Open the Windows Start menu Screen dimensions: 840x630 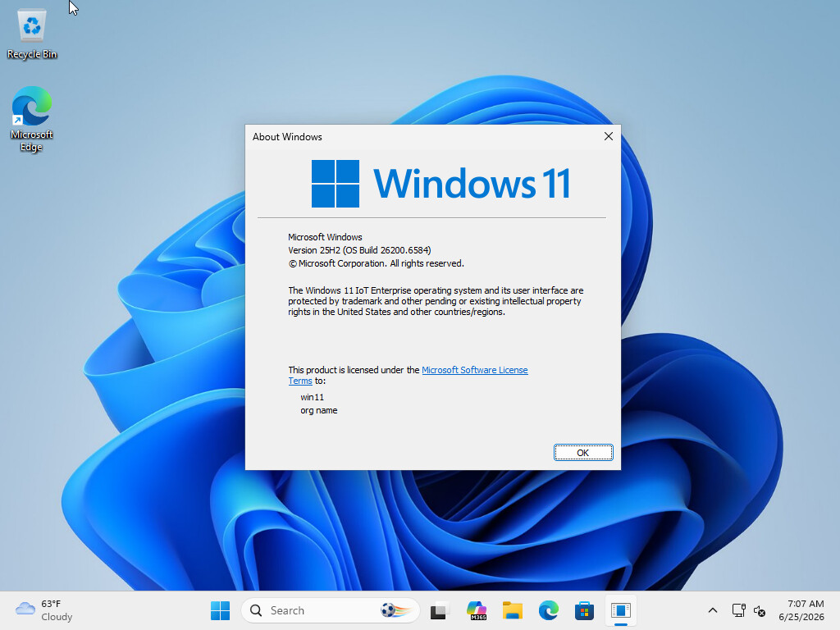pos(220,610)
